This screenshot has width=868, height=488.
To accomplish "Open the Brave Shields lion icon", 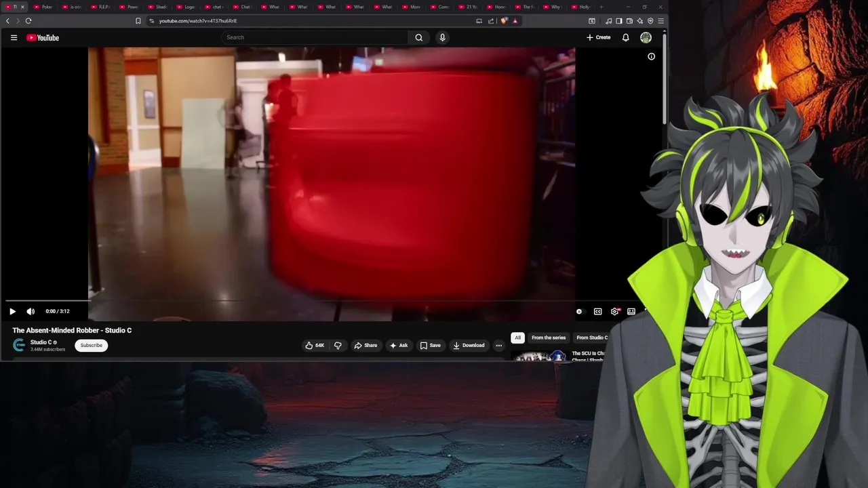I will [504, 21].
